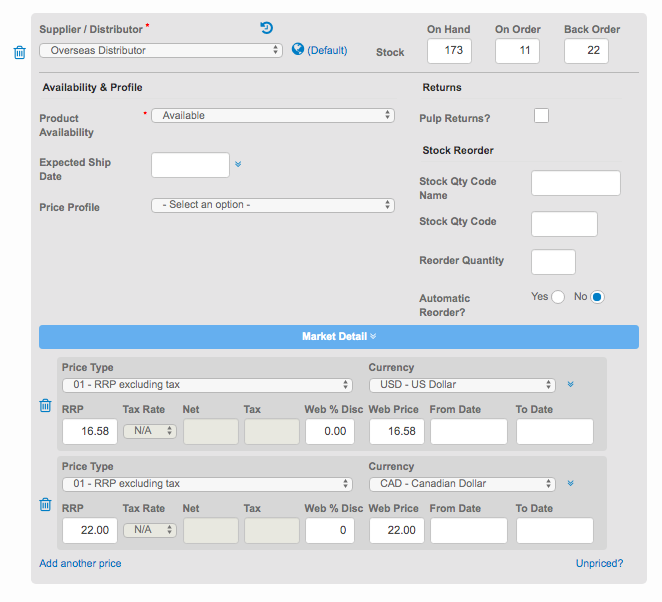662x602 pixels.
Task: Expand chevron beside Expected Ship Date
Action: (x=238, y=164)
